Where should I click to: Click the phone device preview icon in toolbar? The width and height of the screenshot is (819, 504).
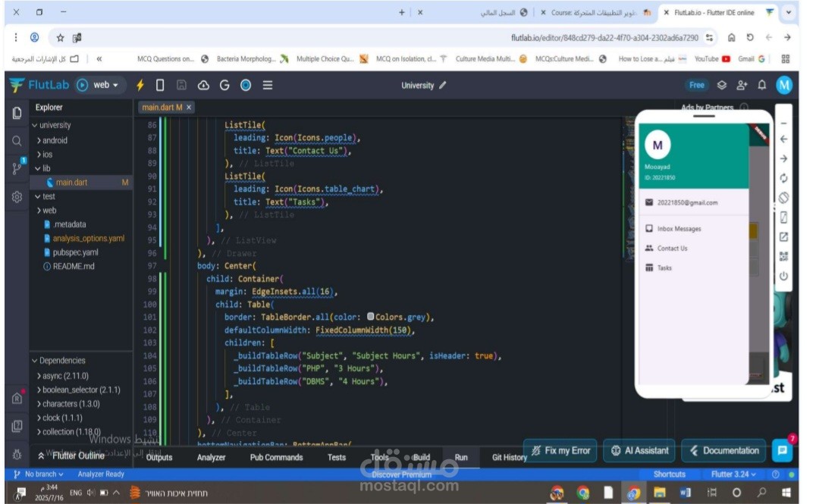coord(160,85)
